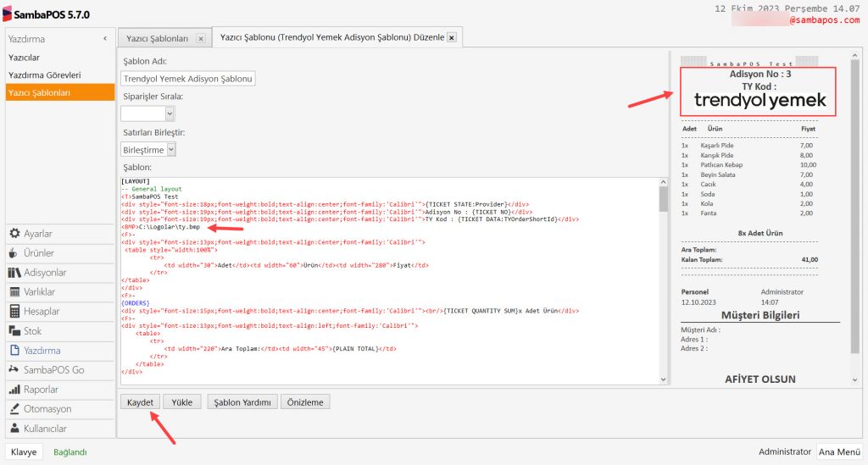Click Patlıcan Kebap row in preview
868x465 pixels.
pyautogui.click(x=748, y=165)
